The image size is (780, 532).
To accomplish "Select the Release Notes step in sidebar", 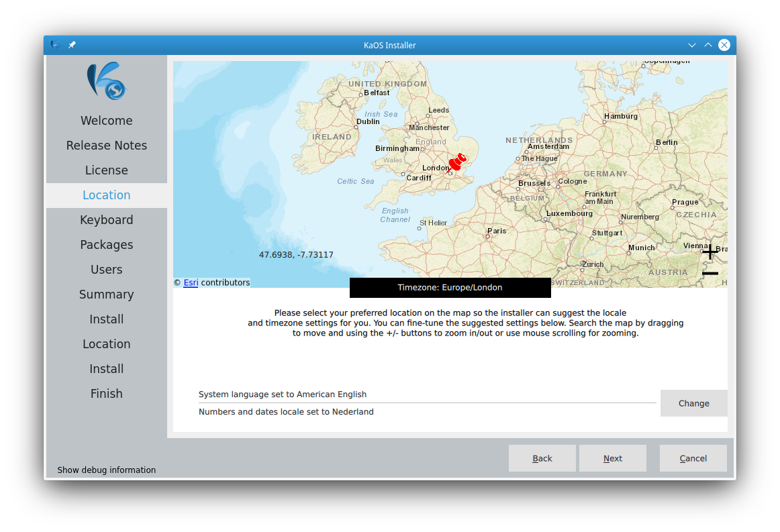I will 107,145.
